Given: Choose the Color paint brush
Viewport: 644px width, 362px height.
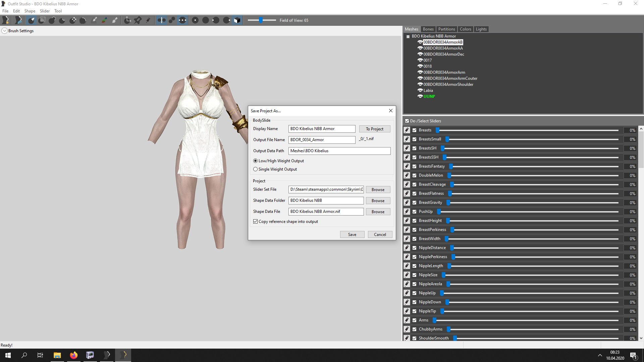Looking at the screenshot, I should click(x=104, y=20).
